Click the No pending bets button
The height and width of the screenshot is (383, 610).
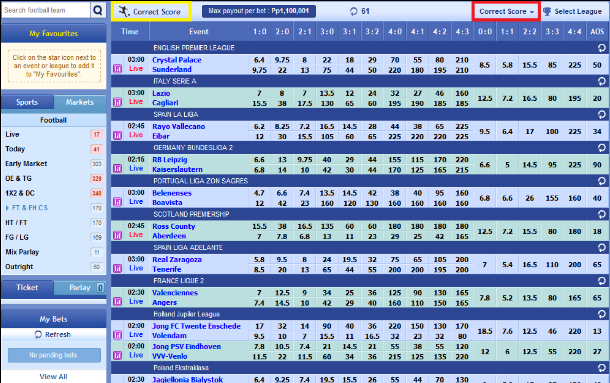pos(54,355)
